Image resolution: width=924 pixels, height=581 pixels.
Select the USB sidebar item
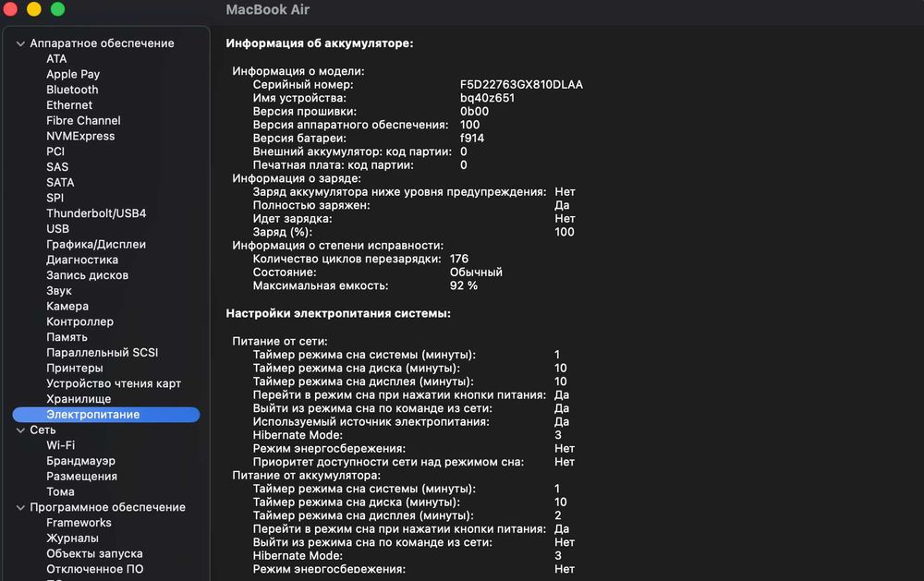coord(57,229)
